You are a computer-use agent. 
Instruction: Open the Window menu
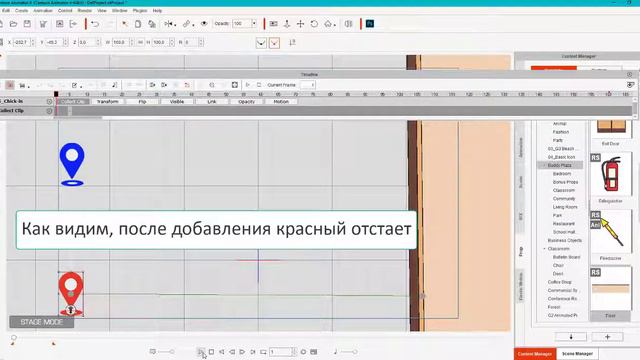click(120, 11)
